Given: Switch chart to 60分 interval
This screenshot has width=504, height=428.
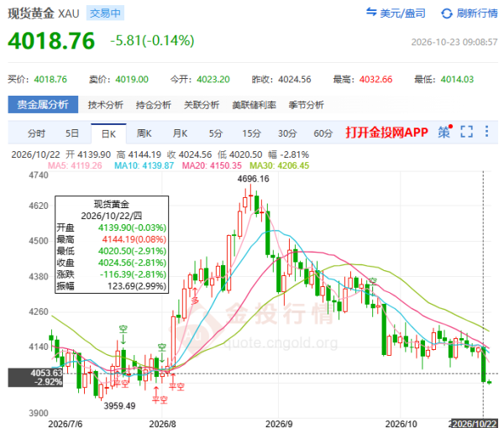Looking at the screenshot, I should pos(323,133).
